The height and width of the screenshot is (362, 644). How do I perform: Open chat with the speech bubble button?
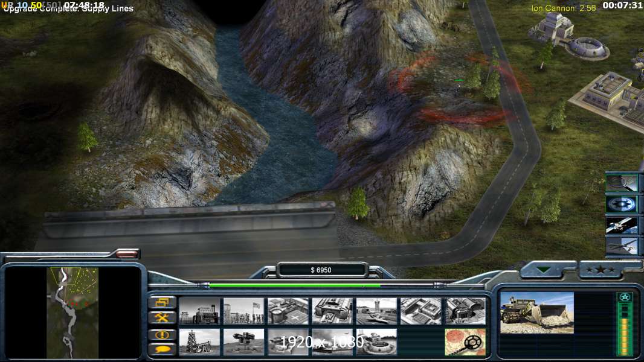coord(162,349)
